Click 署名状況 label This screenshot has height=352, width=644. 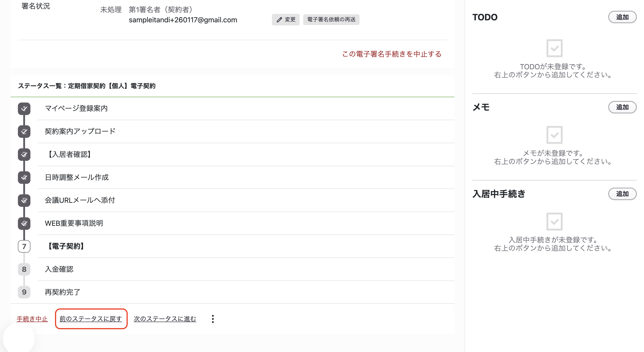36,6
